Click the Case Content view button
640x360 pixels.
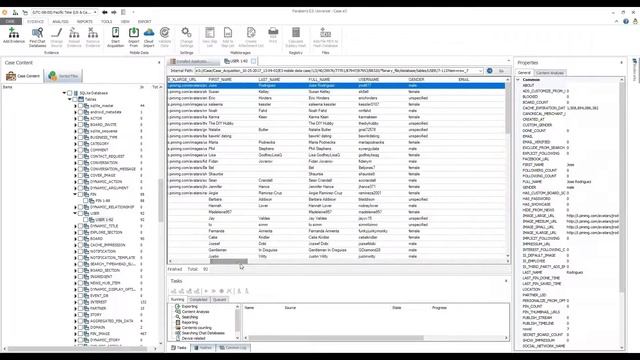pos(23,76)
